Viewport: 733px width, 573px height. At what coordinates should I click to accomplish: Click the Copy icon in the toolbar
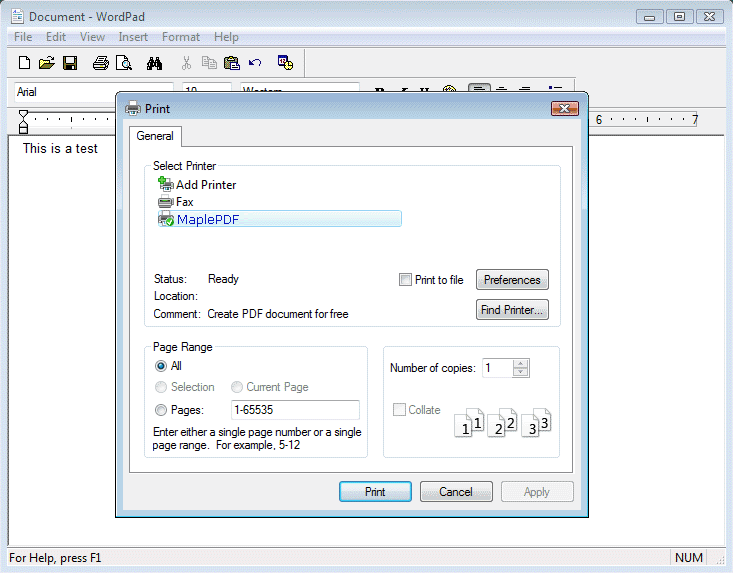209,63
